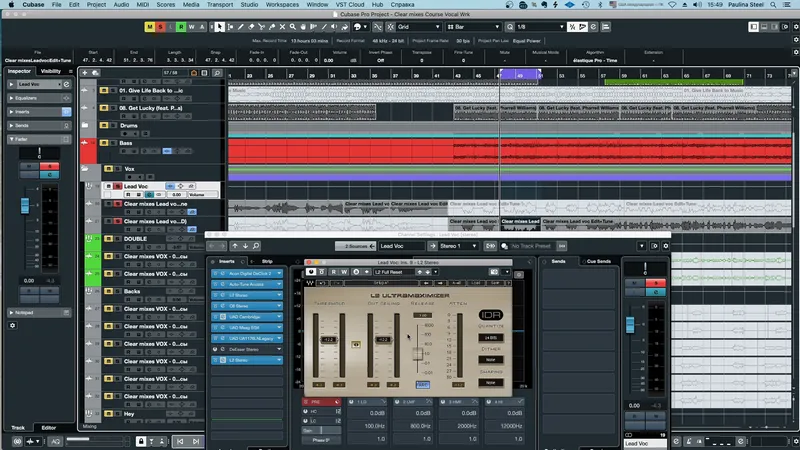
Task: Select the DOUBLE track
Action: (135, 239)
